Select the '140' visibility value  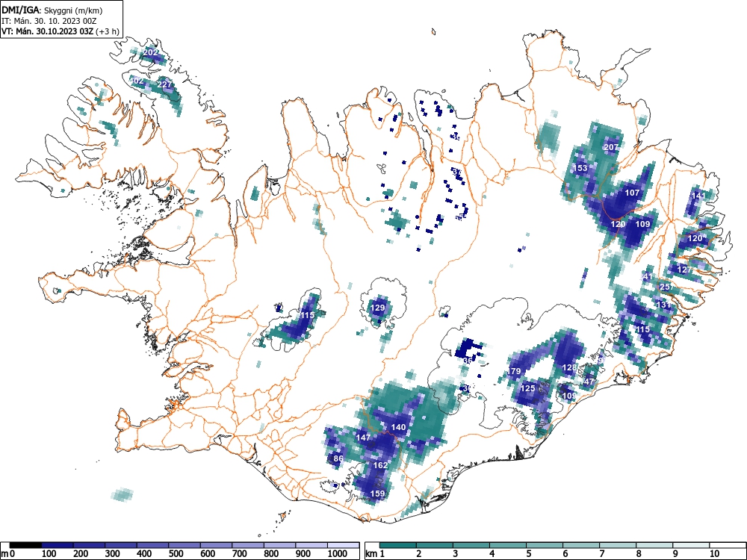tap(398, 427)
